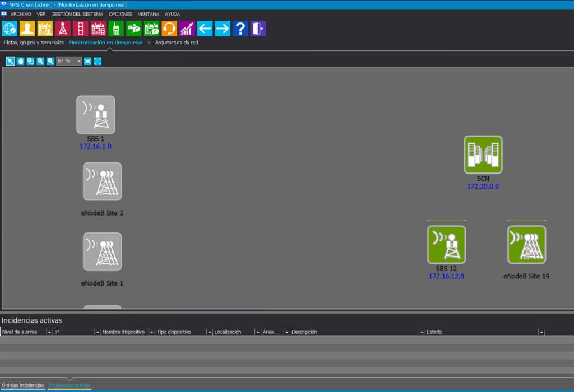
Task: Switch to the Últimas incidencias tab
Action: (22, 385)
